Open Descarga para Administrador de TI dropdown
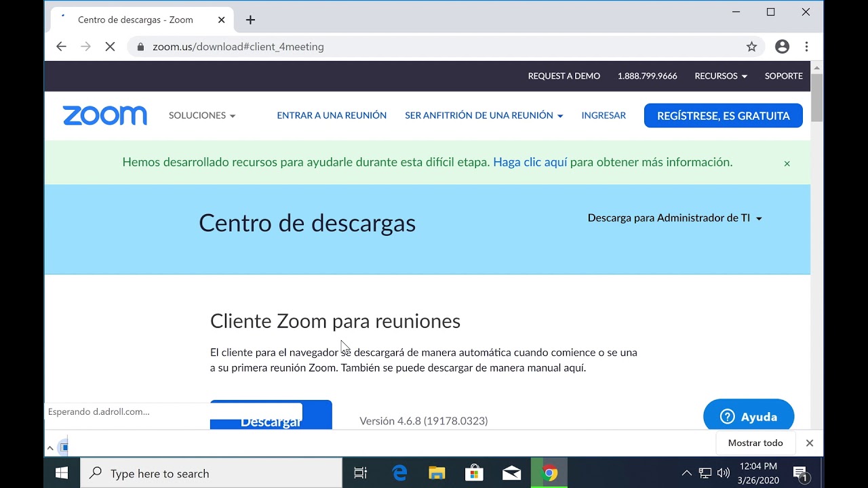 pos(675,218)
